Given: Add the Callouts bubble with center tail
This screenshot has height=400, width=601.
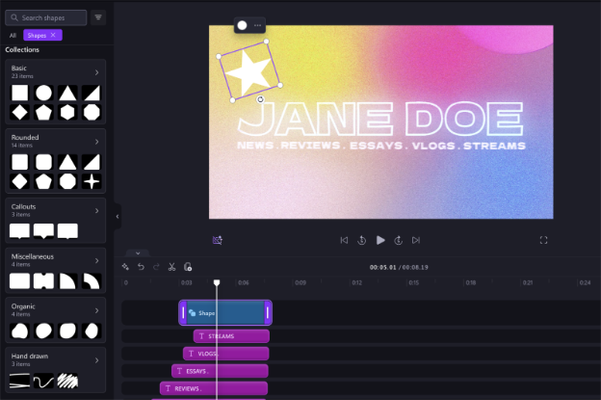Looking at the screenshot, I should click(x=44, y=231).
